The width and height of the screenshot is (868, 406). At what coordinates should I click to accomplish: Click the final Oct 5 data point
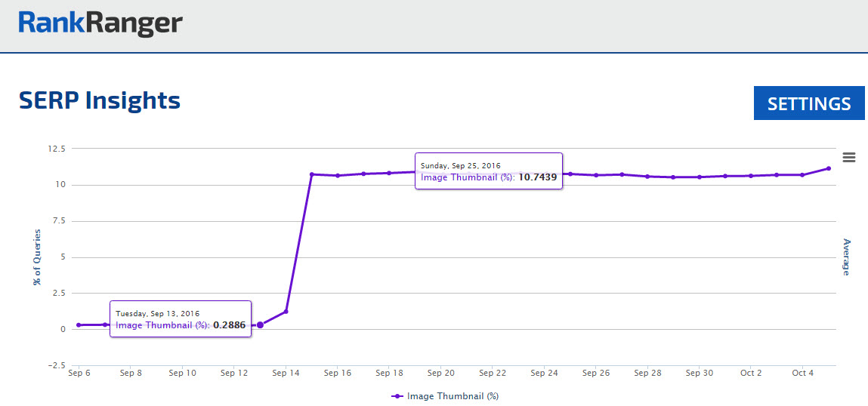click(828, 168)
